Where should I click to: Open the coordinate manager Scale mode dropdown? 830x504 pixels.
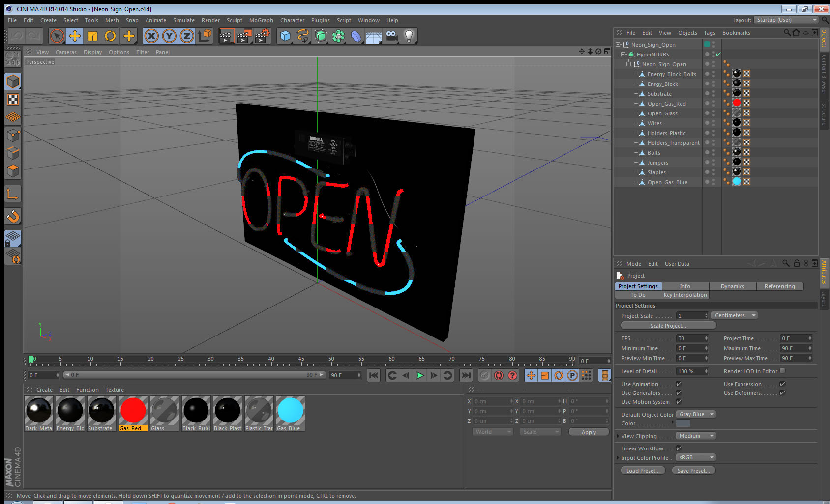point(540,432)
